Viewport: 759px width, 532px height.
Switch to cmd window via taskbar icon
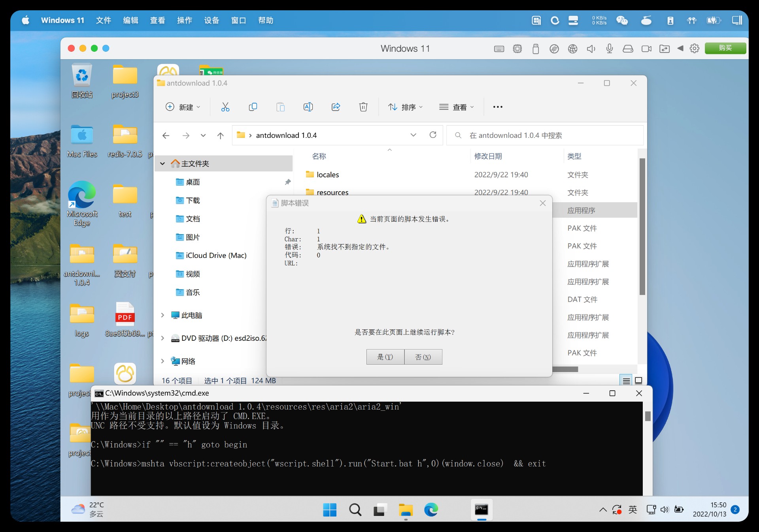481,509
